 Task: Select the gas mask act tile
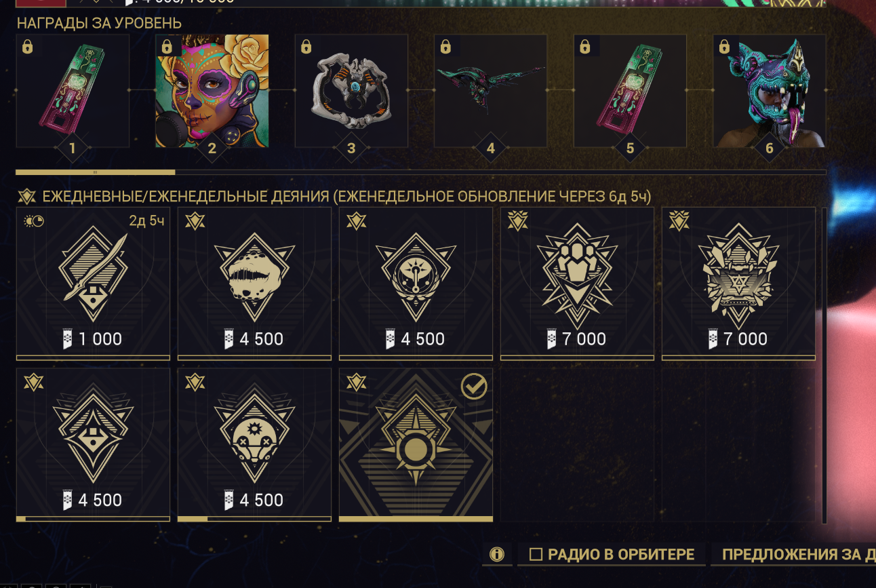(x=254, y=445)
